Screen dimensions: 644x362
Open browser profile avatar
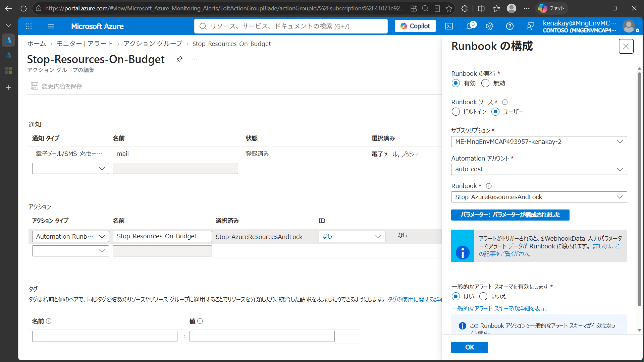(x=511, y=8)
